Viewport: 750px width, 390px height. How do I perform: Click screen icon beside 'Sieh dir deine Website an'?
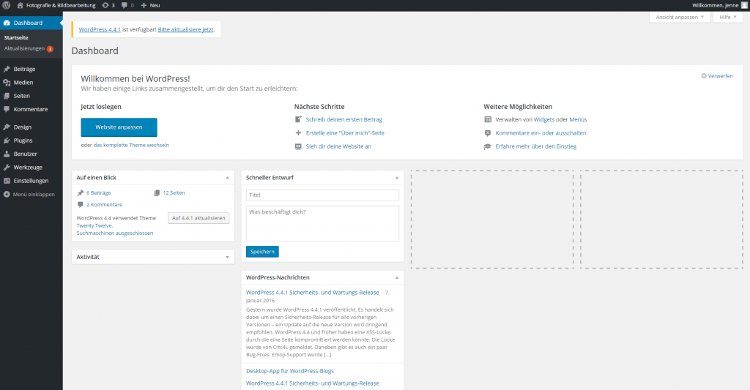click(x=298, y=146)
